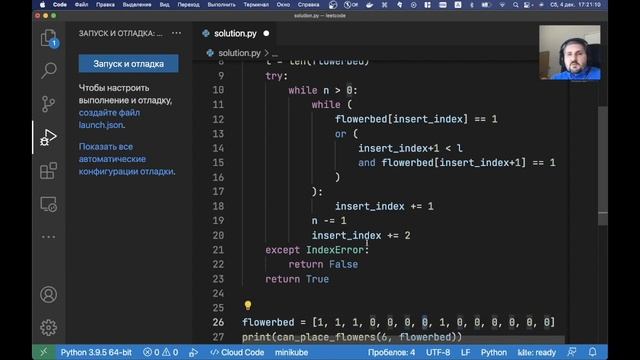This screenshot has width=640, height=360.
Task: Click the webcam video thumbnail
Action: 570,53
